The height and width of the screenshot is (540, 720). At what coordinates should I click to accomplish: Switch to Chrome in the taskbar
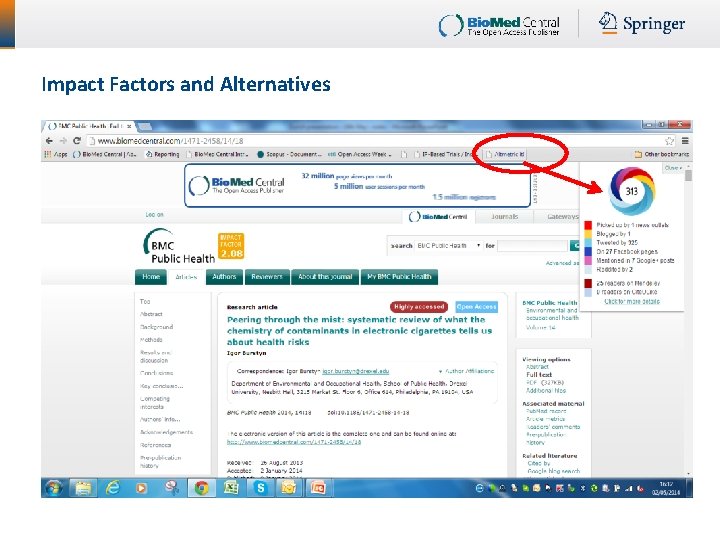pyautogui.click(x=201, y=488)
